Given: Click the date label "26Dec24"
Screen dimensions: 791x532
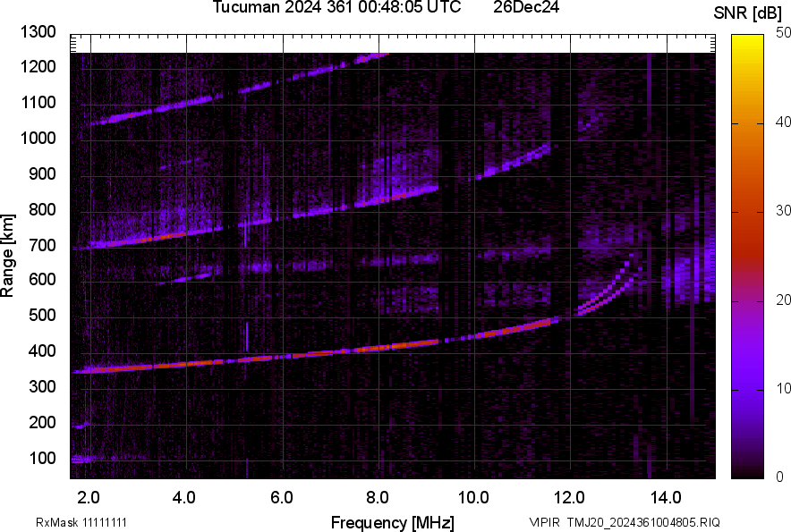Looking at the screenshot, I should click(x=526, y=7).
